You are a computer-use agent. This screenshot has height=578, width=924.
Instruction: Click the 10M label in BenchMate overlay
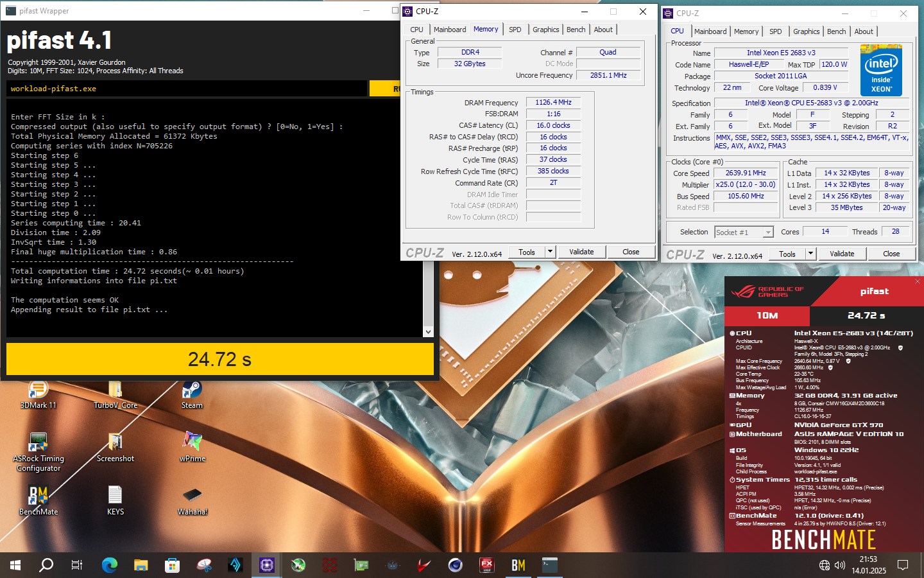(x=767, y=315)
